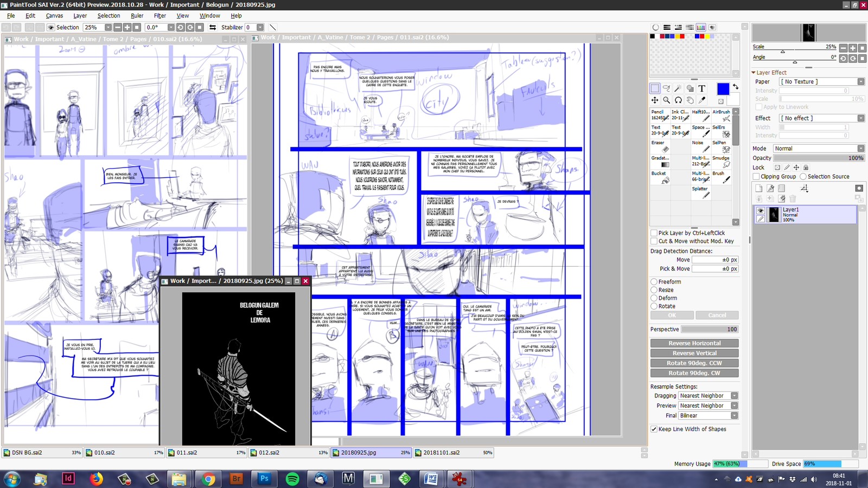
Task: Click the Reverse Vertical button
Action: (x=694, y=353)
